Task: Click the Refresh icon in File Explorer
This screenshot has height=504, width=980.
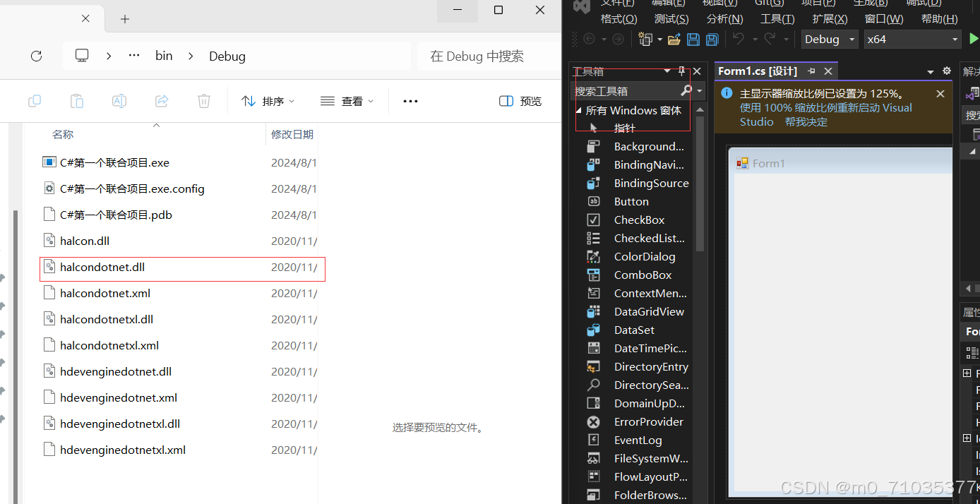Action: point(37,56)
